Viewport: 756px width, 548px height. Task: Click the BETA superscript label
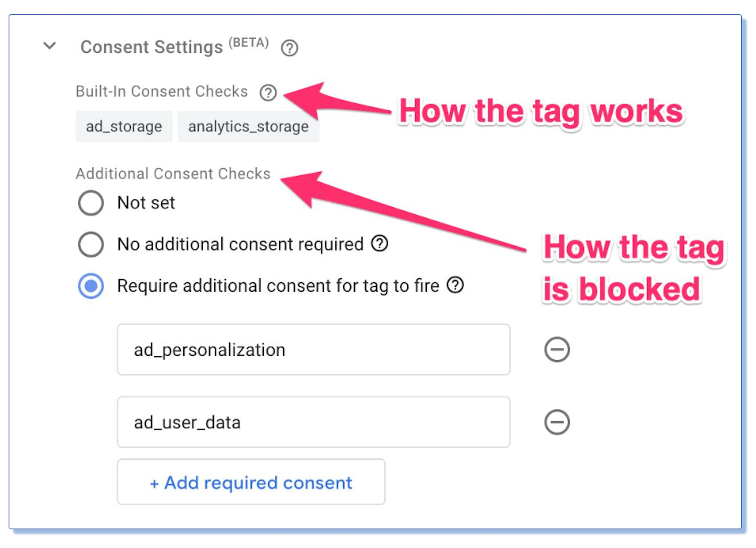pos(249,43)
